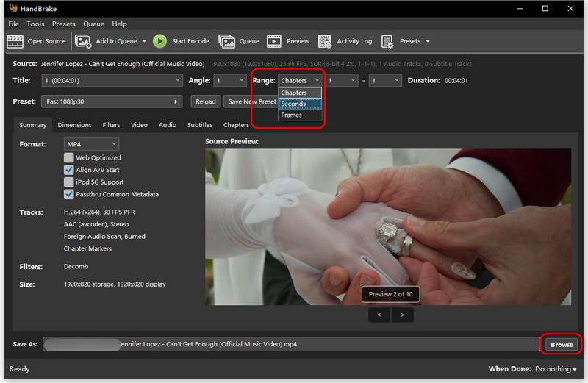Click the Preview filmstrip icon
The width and height of the screenshot is (588, 383).
(x=274, y=41)
